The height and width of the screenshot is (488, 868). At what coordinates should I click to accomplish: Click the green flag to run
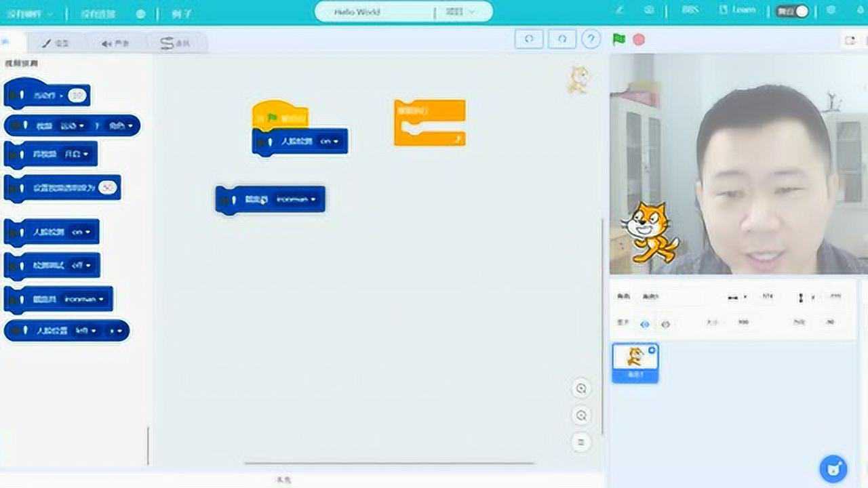coord(618,39)
